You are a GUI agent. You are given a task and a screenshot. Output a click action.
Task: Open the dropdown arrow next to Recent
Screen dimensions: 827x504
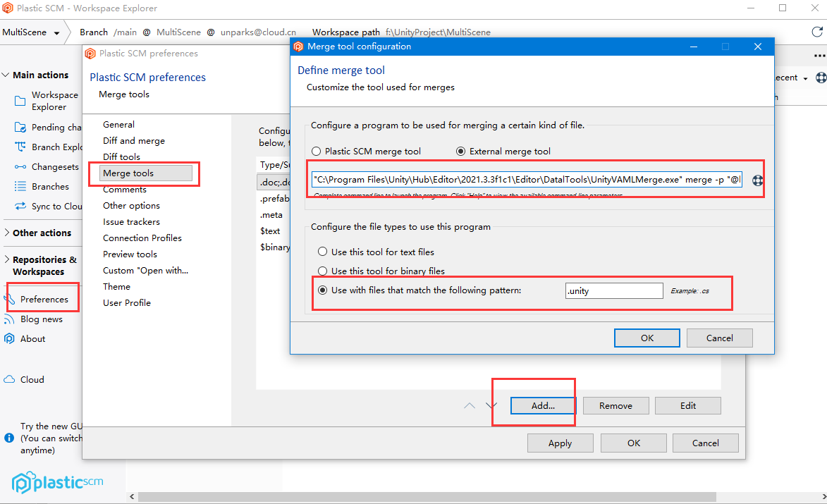click(805, 78)
